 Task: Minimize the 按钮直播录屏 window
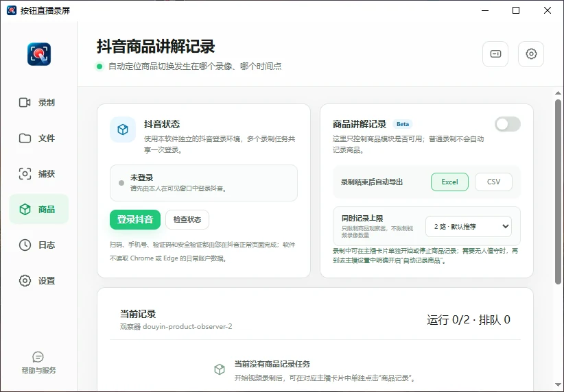pos(485,10)
